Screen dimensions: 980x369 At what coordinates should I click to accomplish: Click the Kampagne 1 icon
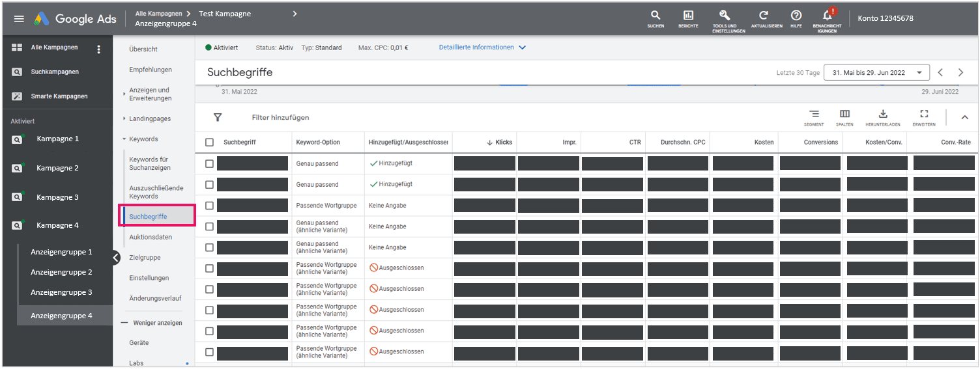18,139
